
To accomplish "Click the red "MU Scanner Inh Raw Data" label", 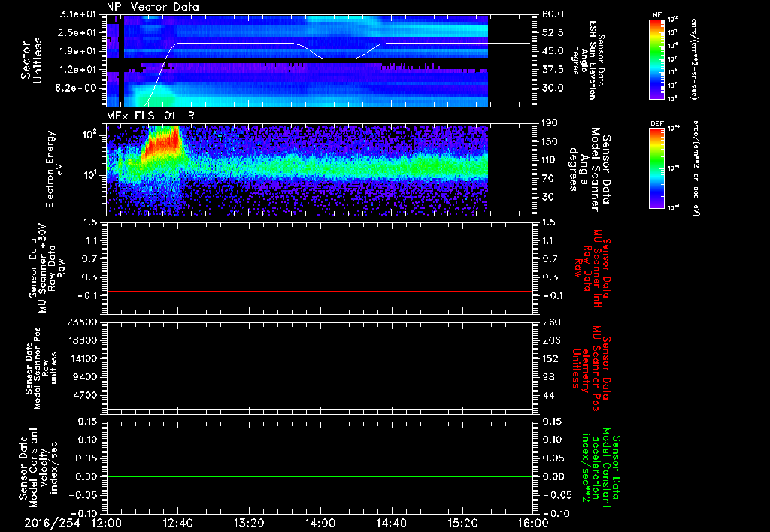I will 592,268.
